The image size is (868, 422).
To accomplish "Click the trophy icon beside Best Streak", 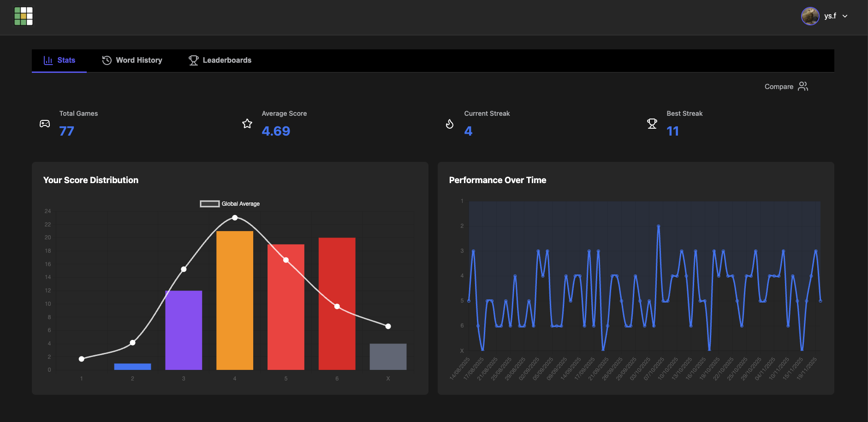I will tap(652, 124).
